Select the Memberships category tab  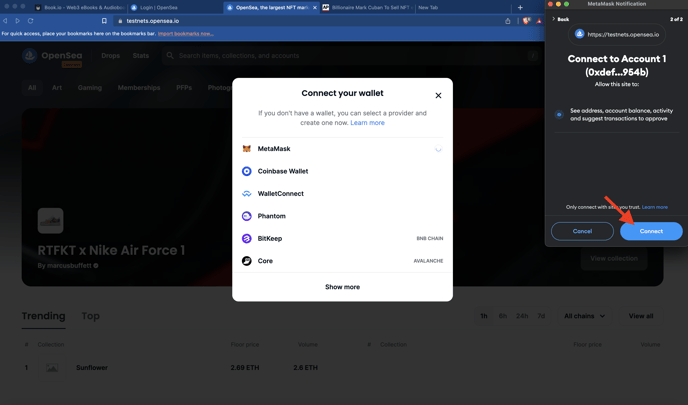tap(139, 88)
